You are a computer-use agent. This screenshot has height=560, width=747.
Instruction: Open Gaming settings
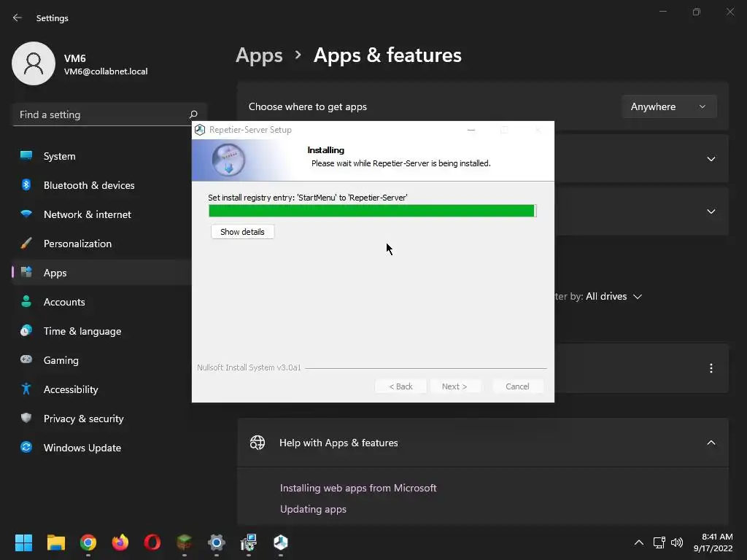click(x=102, y=360)
